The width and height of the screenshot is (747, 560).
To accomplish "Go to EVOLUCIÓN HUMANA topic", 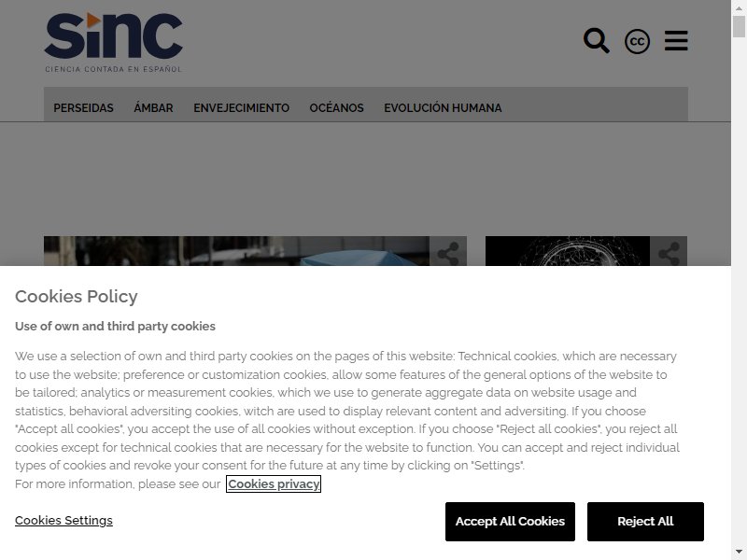I will (443, 108).
